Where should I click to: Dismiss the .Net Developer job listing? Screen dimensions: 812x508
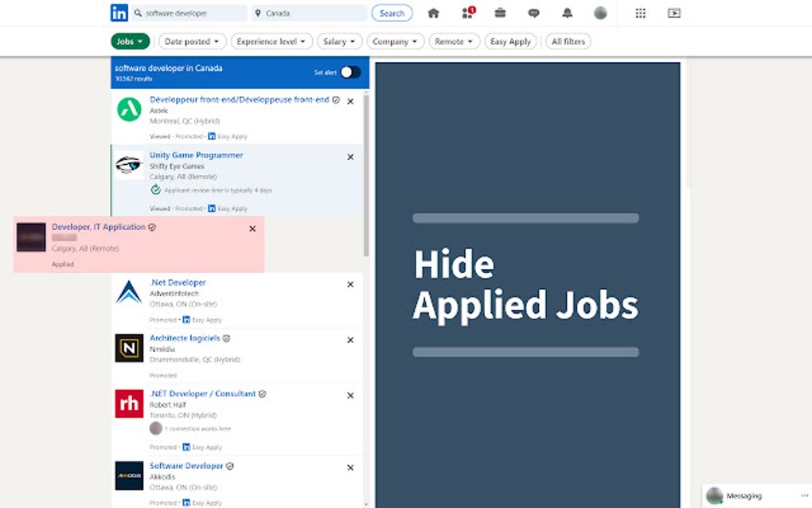350,284
